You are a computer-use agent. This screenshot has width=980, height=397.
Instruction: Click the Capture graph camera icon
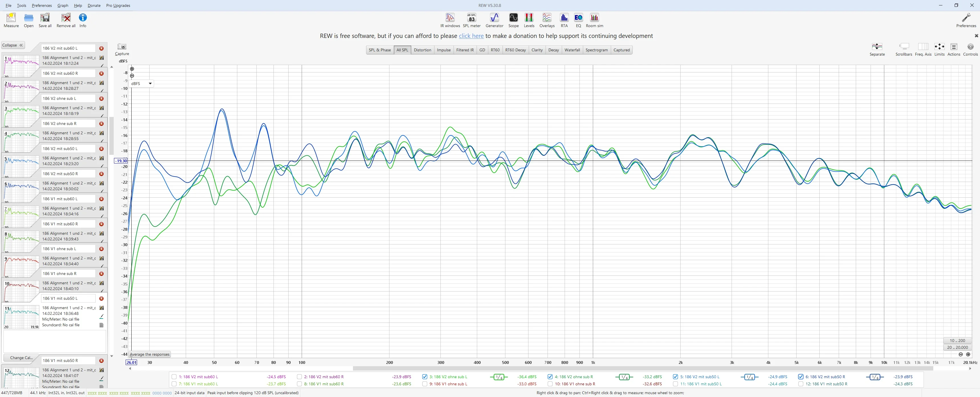(122, 49)
